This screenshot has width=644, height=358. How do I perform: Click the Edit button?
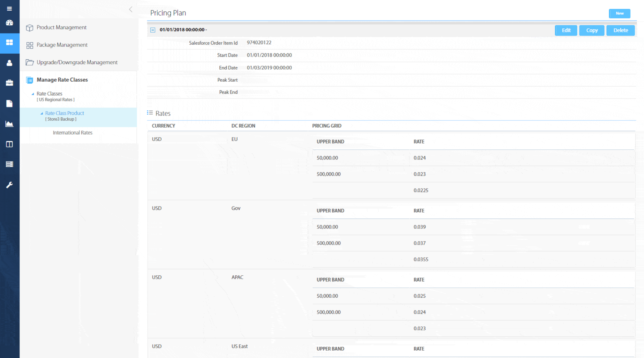[566, 30]
